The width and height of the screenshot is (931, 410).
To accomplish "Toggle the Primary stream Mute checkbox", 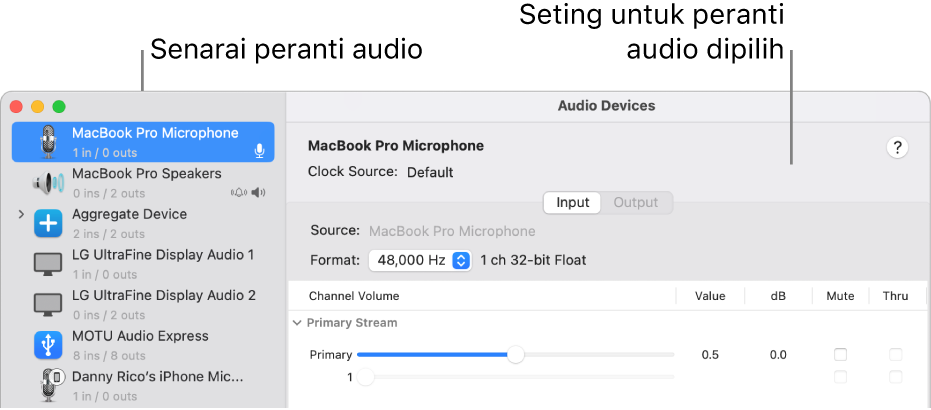I will pos(840,355).
